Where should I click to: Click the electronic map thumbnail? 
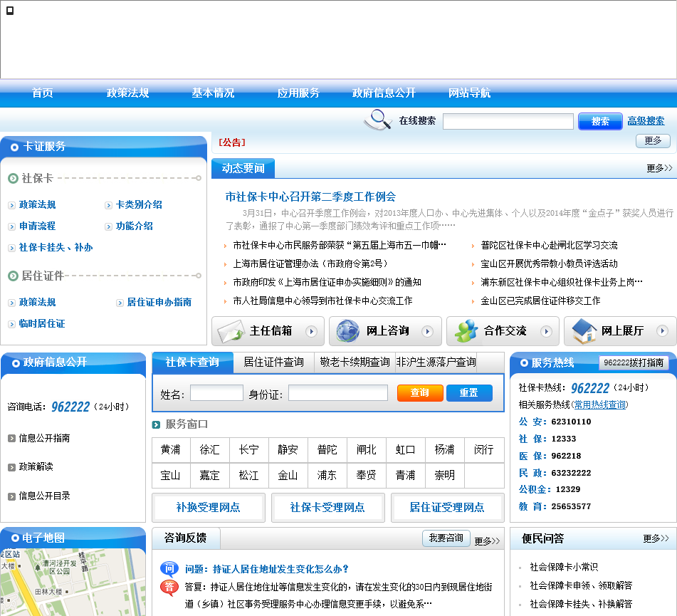click(73, 582)
